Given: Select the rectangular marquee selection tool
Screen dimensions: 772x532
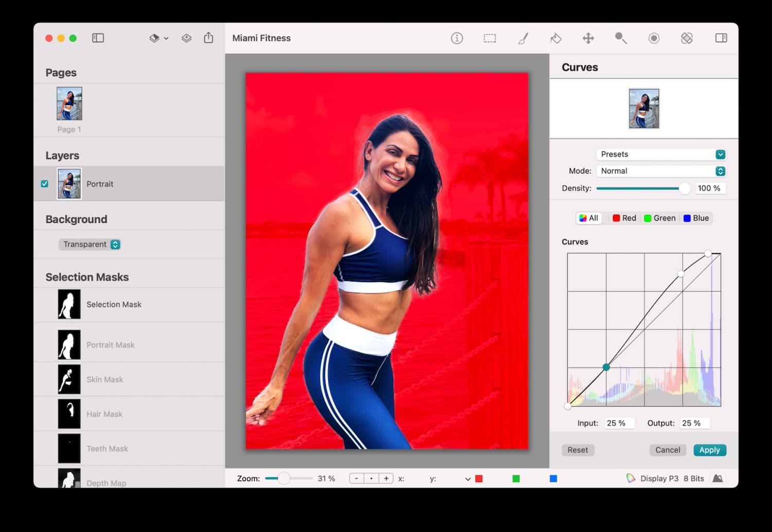Looking at the screenshot, I should coord(489,38).
